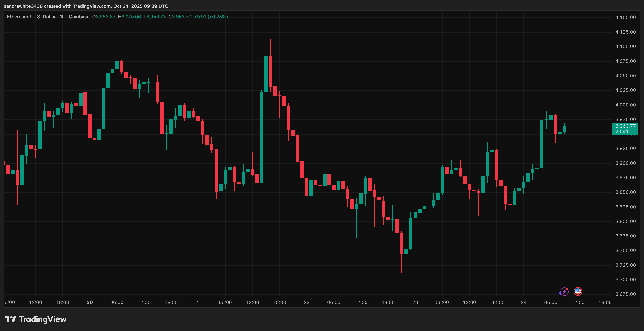Click the TradingView logo at bottom left
Screen dimensions: 644x331
pyautogui.click(x=35, y=319)
